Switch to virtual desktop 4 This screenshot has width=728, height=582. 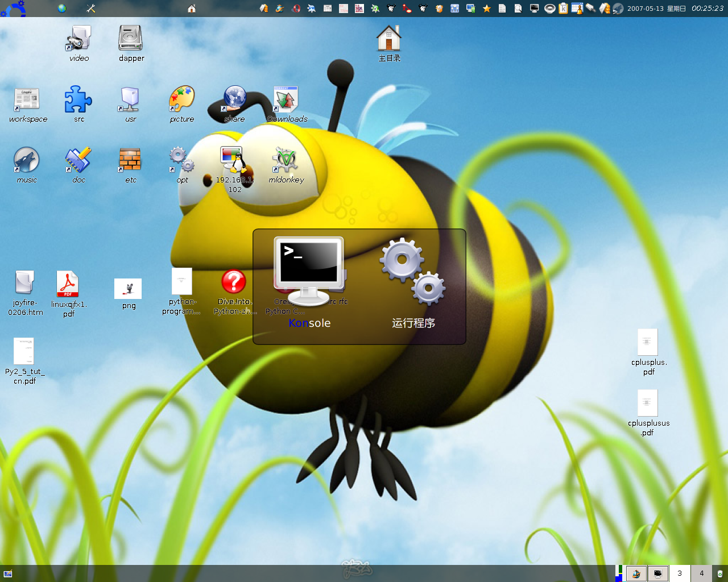click(701, 573)
